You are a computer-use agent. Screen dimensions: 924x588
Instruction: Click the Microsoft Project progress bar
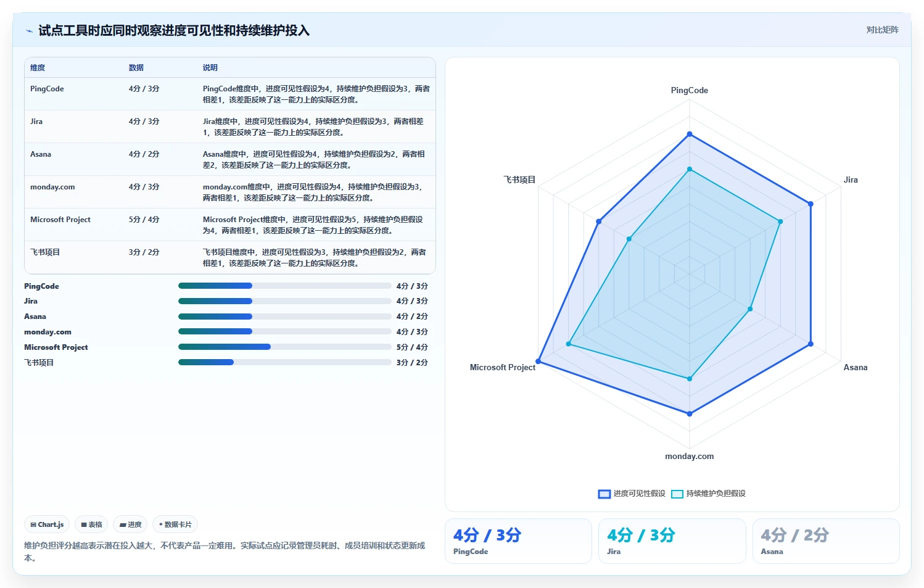pos(285,347)
